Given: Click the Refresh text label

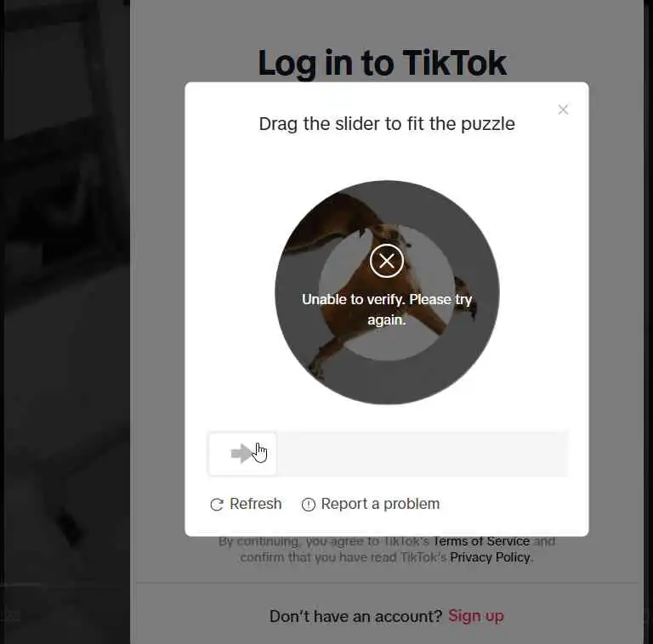Looking at the screenshot, I should coord(256,504).
